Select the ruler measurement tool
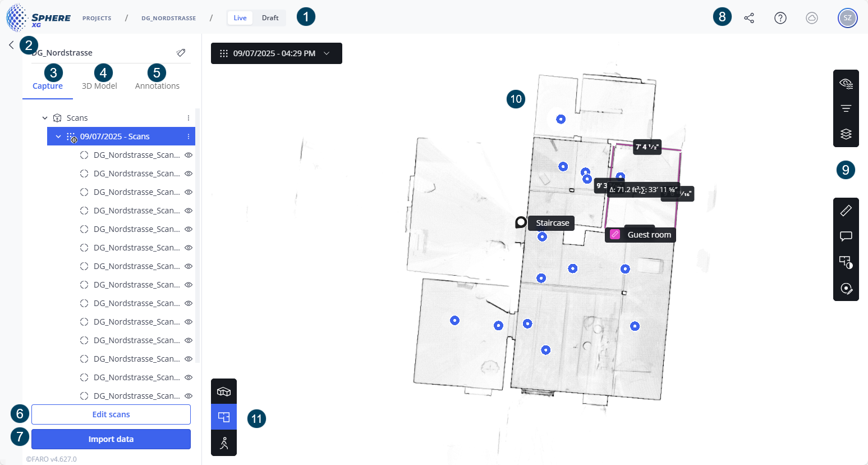 (846, 211)
